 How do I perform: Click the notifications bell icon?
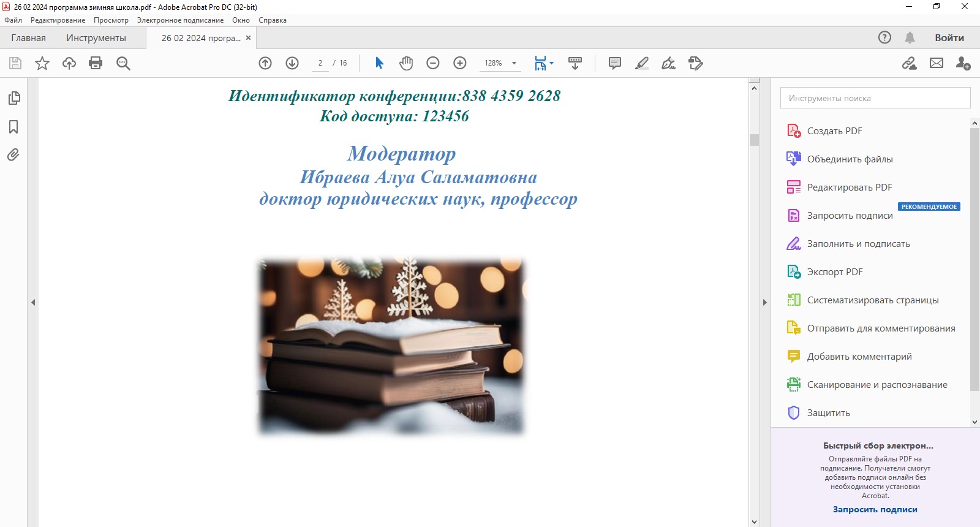coord(910,37)
